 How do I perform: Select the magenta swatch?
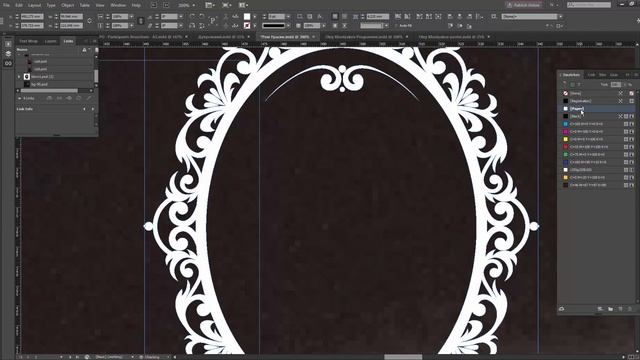coord(597,132)
